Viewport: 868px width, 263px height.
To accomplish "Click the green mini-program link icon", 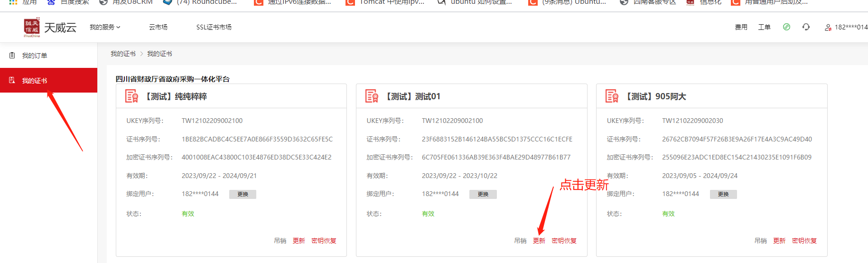I will pos(786,27).
